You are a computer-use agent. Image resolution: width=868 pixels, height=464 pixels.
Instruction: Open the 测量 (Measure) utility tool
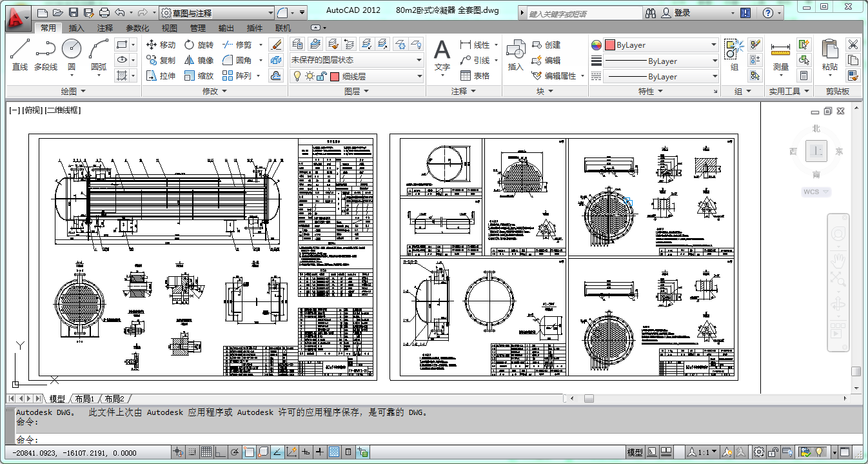point(780,55)
